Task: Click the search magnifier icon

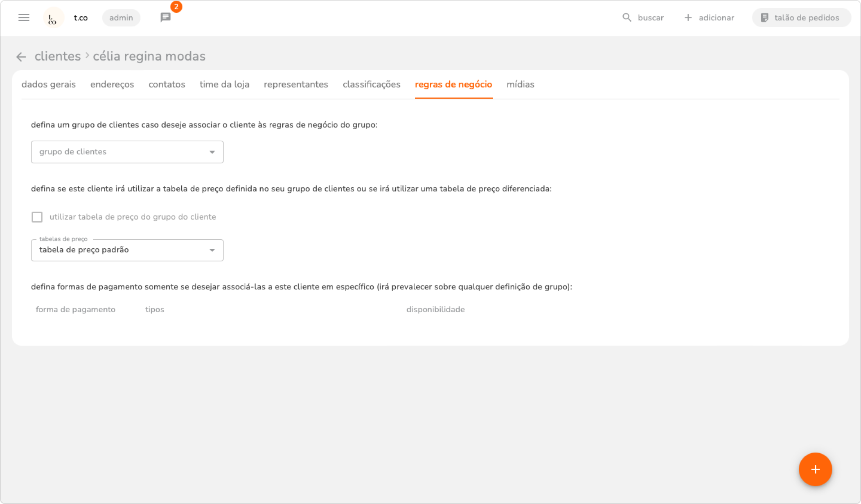Action: [x=627, y=18]
